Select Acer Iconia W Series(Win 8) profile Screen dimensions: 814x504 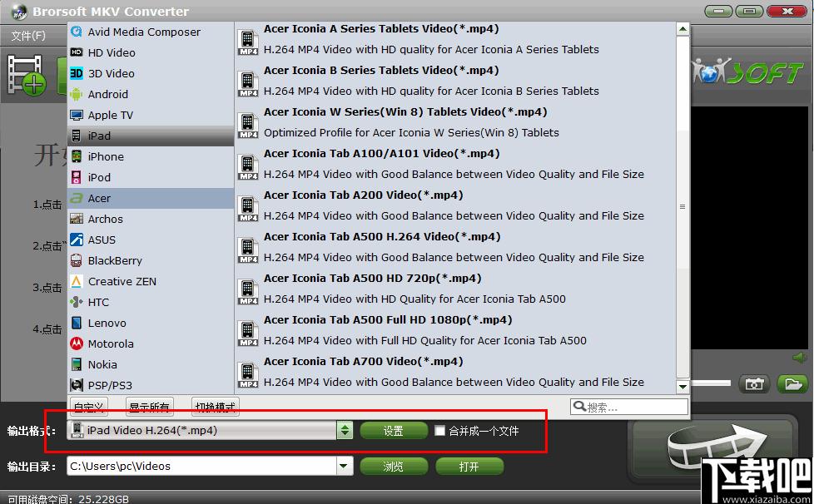(x=456, y=123)
